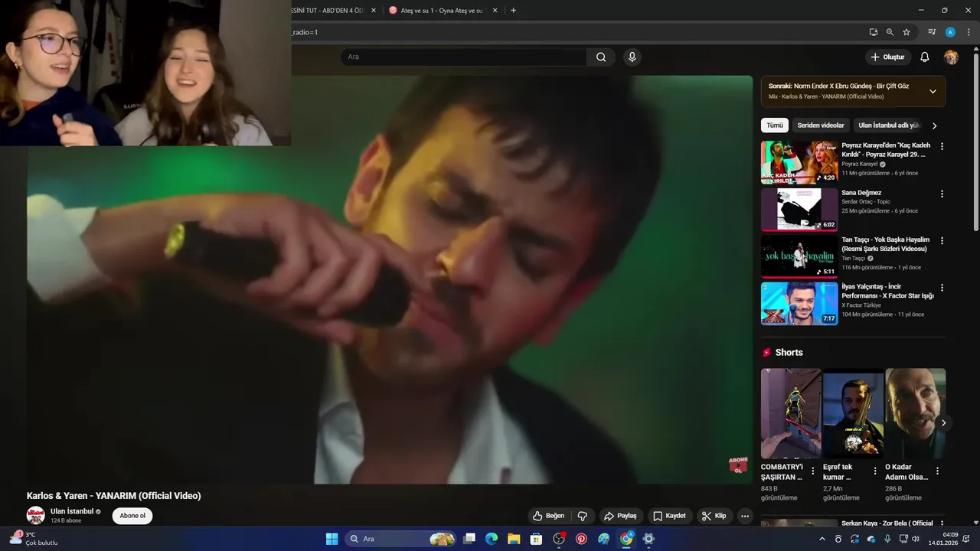Screen dimensions: 980x551
Task: Open options for İlyas Yalçıntaş video
Action: [942, 288]
